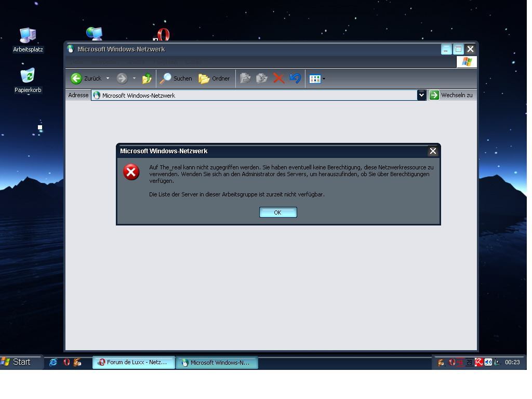Open the forward history dropdown arrow
The width and height of the screenshot is (532, 399).
click(x=135, y=78)
